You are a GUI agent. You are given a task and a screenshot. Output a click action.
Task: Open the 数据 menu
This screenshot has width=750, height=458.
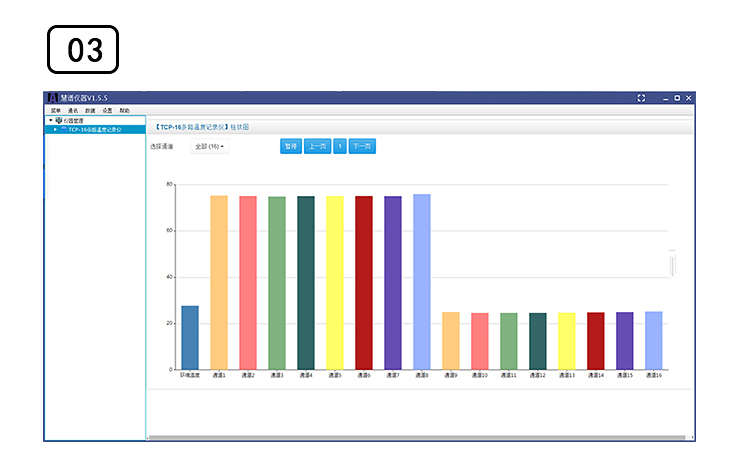pos(90,110)
